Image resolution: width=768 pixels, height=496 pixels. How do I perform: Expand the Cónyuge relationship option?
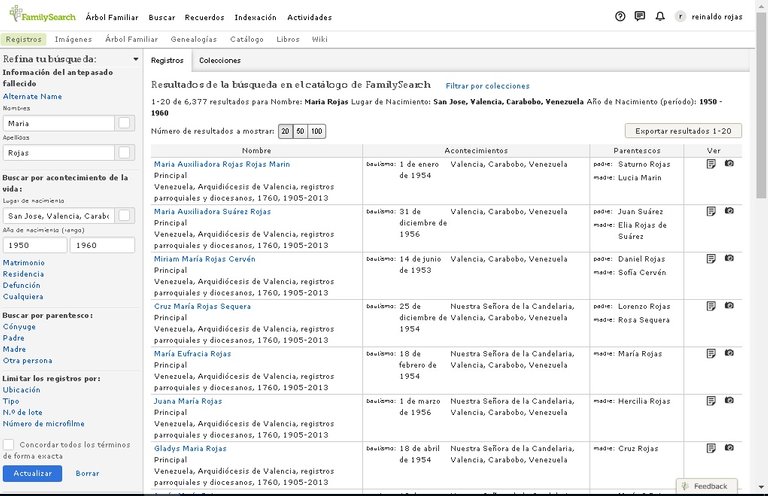[19, 327]
